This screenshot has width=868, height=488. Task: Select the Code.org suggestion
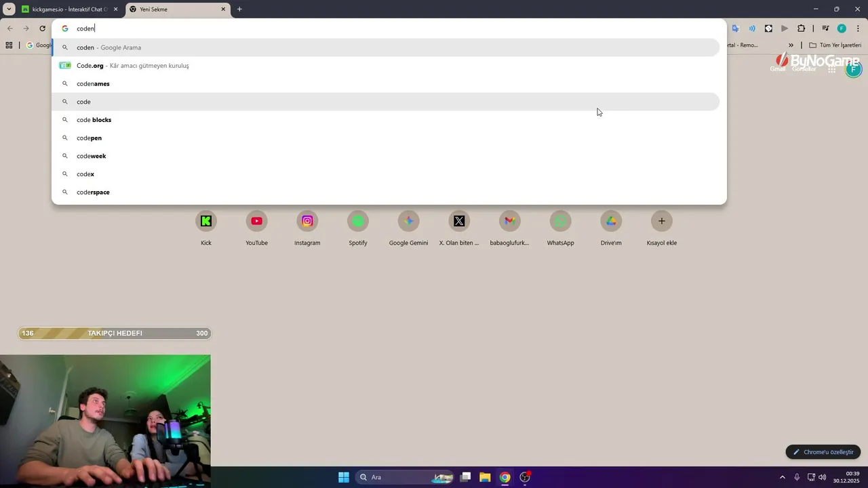pyautogui.click(x=385, y=66)
